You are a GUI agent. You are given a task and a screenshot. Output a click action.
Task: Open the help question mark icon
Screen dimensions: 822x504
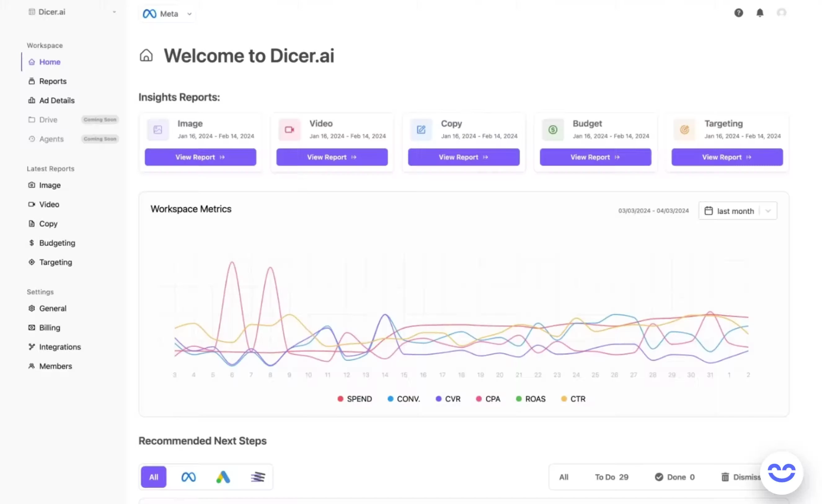click(x=738, y=13)
